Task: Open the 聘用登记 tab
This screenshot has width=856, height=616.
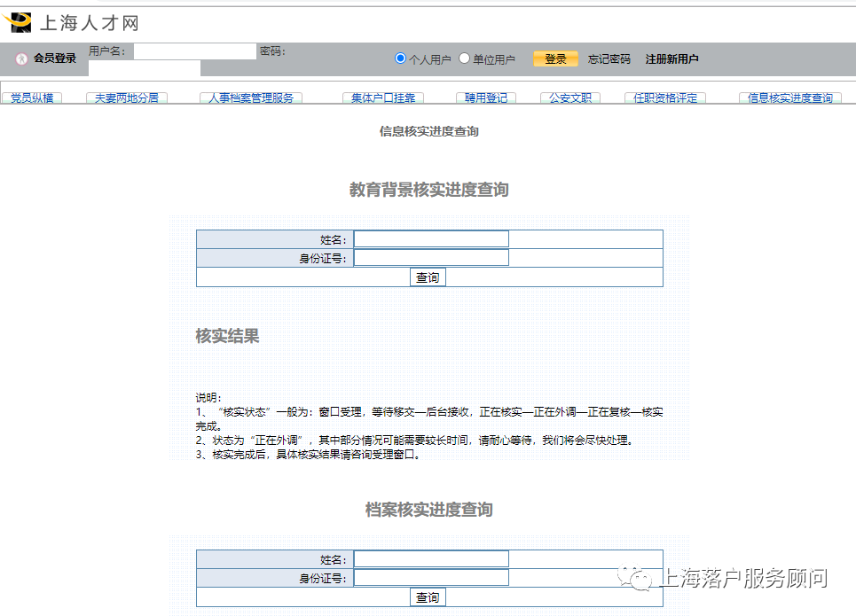Action: (x=486, y=97)
